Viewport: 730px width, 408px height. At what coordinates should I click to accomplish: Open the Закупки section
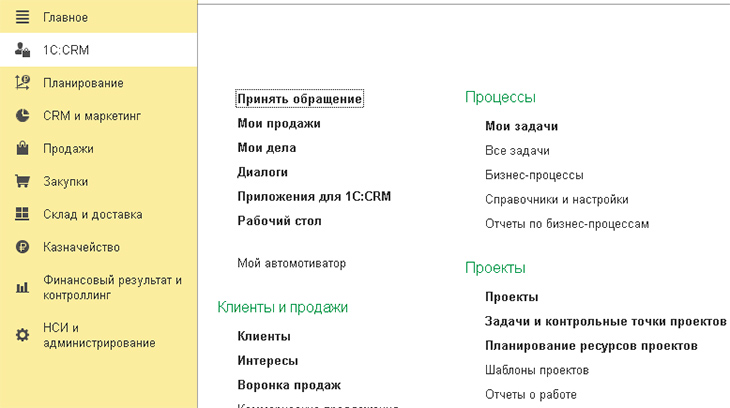tap(66, 182)
